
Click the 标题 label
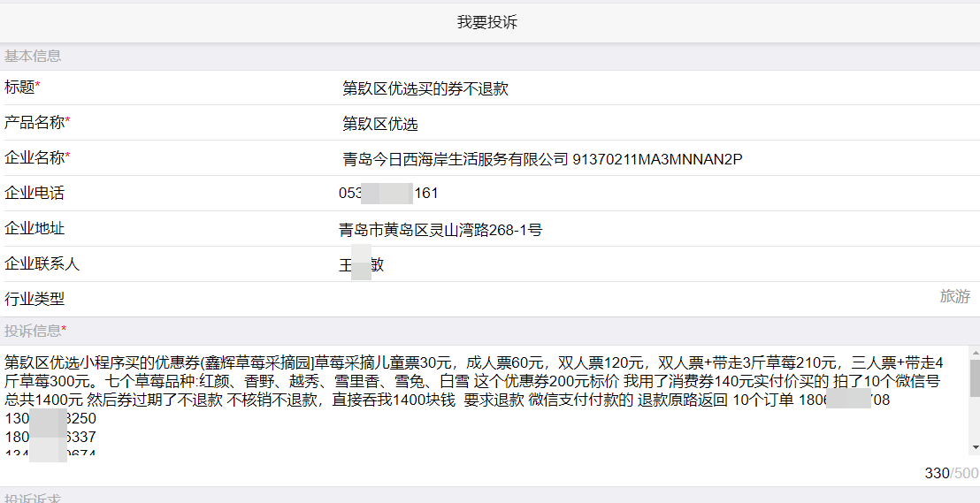22,87
